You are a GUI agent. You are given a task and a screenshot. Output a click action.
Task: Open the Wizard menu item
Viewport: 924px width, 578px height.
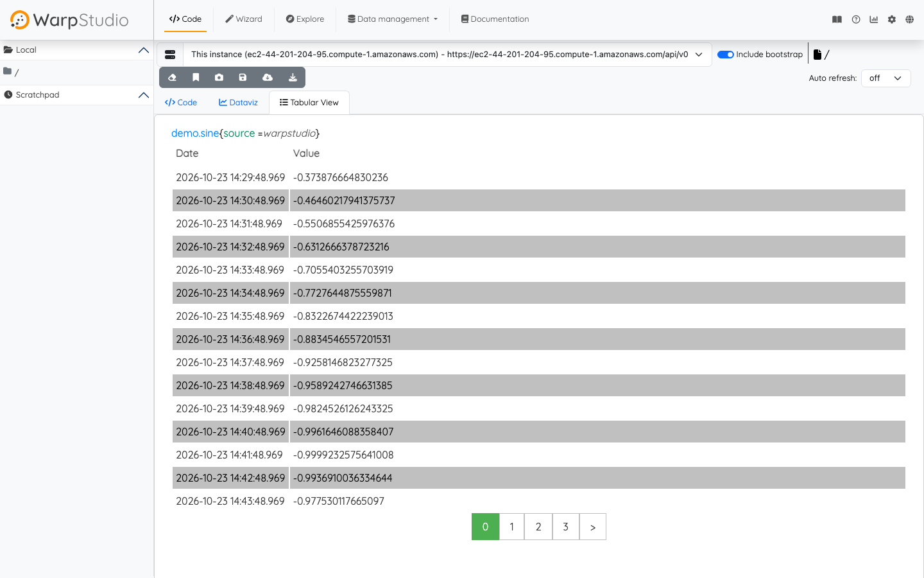tap(244, 19)
